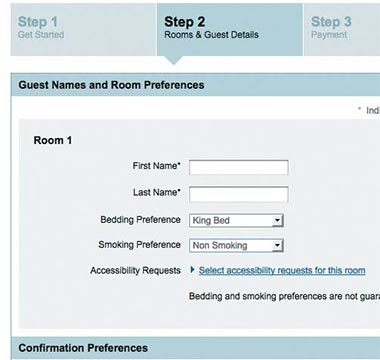Screen dimensions: 380x360
Task: Select the Step 2 Rooms & Guest Details tab
Action: pyautogui.click(x=230, y=29)
